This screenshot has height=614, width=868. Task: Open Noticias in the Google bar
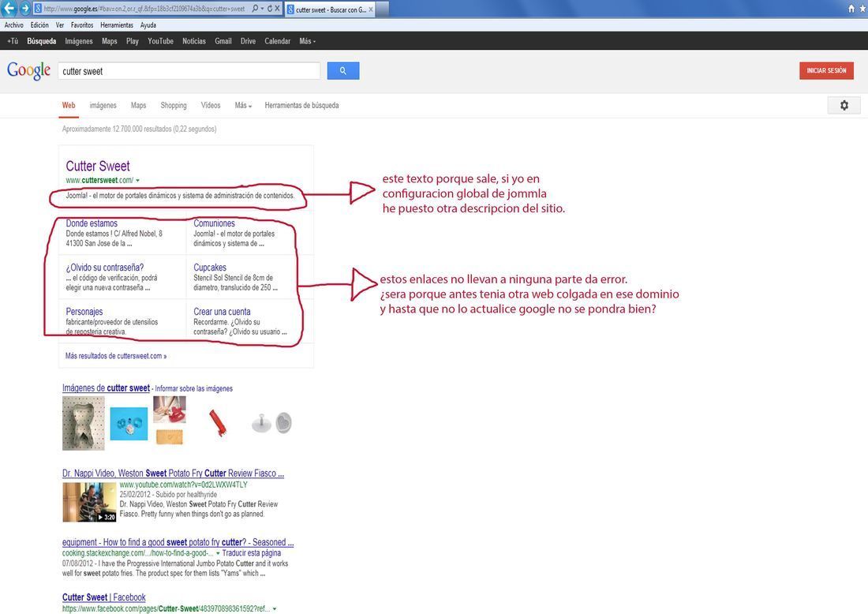(x=194, y=41)
